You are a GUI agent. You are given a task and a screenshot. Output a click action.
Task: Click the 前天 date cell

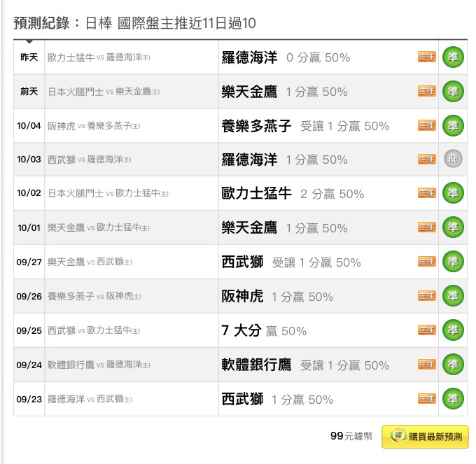[29, 92]
